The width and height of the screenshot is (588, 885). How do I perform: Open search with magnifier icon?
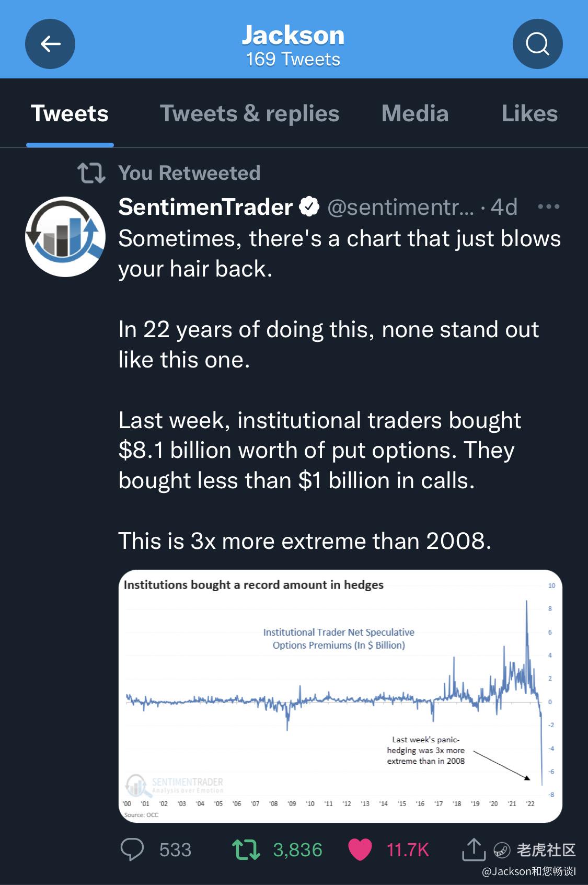pos(537,44)
